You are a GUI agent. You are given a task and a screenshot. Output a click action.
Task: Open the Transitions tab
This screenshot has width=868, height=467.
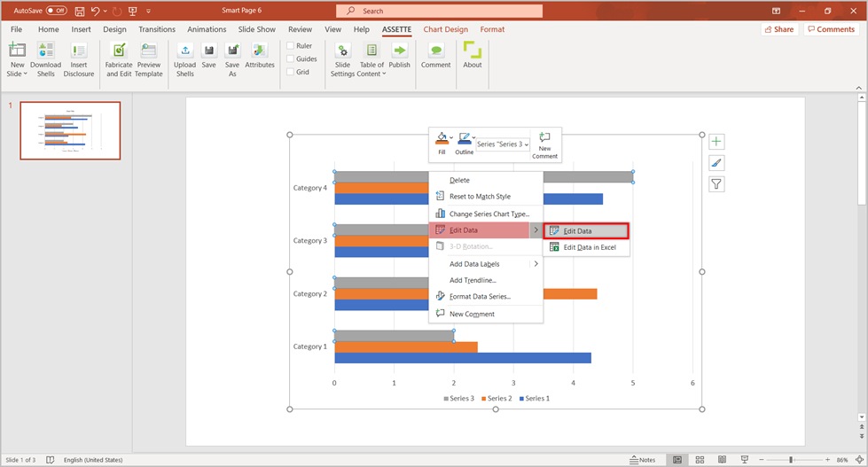(x=157, y=29)
